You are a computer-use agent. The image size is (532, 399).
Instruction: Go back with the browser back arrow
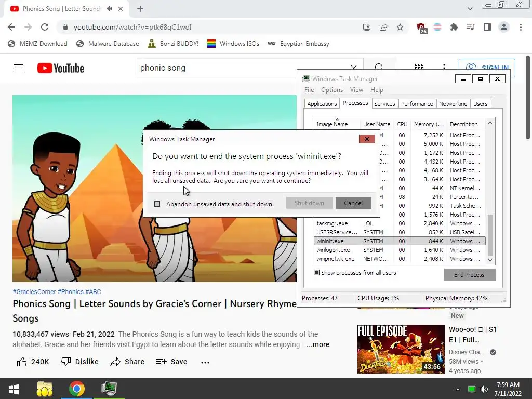[11, 27]
